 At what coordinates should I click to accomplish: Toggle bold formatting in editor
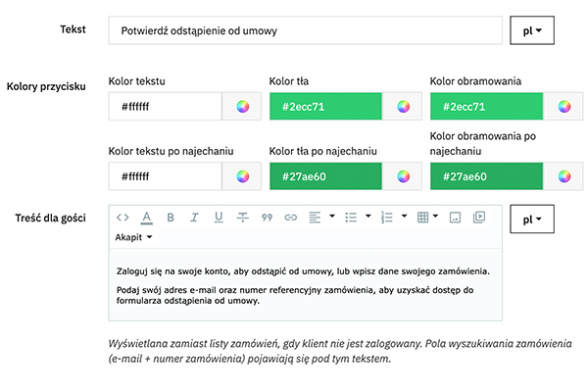(x=171, y=217)
